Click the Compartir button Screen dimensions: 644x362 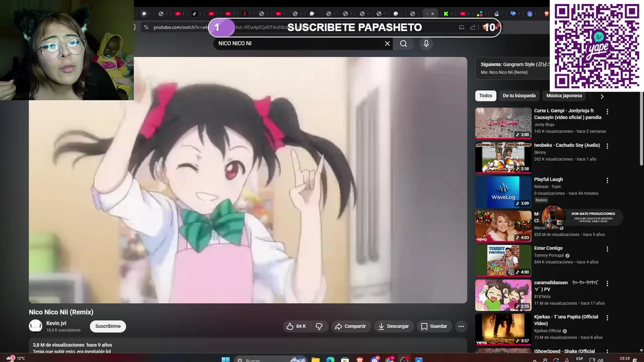(x=351, y=326)
